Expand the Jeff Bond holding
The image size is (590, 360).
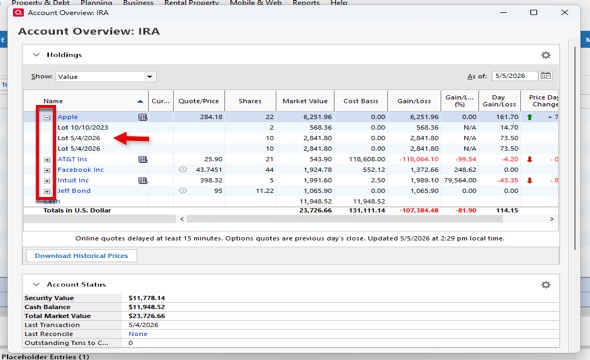pyautogui.click(x=47, y=191)
